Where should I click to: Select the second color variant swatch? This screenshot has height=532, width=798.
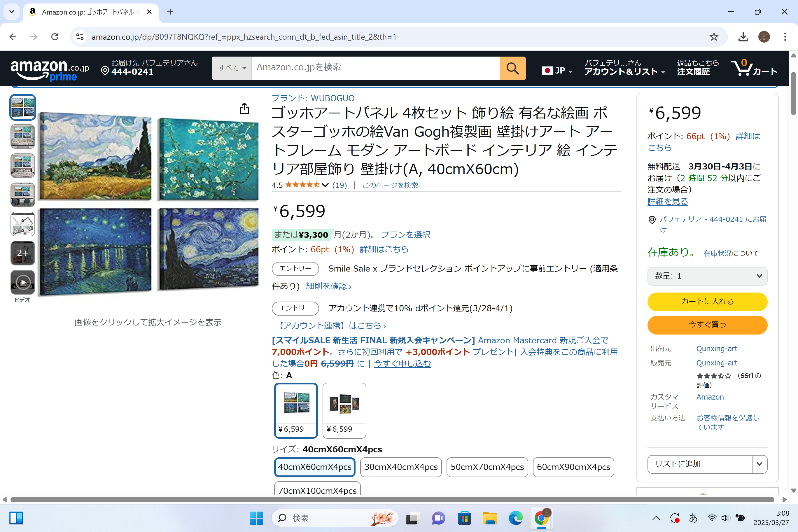(344, 410)
